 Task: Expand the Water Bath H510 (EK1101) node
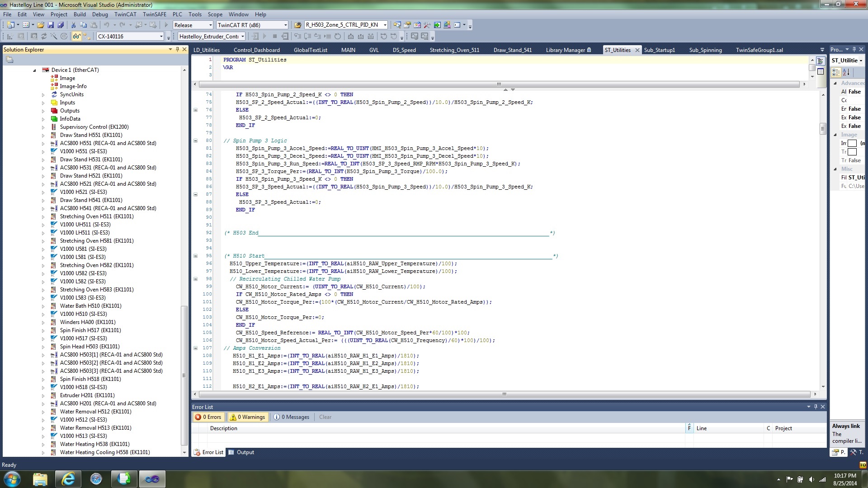pyautogui.click(x=43, y=306)
